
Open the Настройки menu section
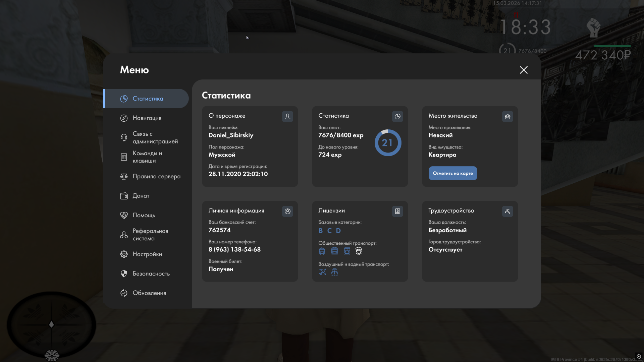coord(147,254)
